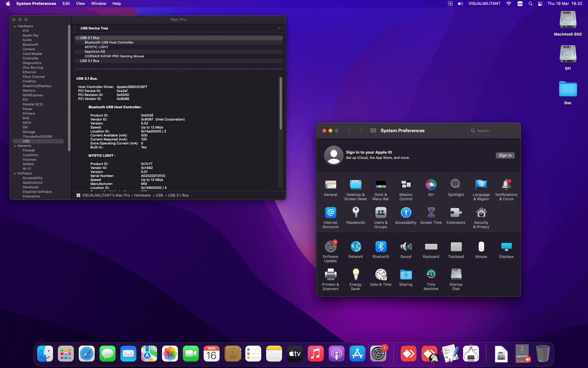Open Spotlight preferences
This screenshot has width=588, height=368.
click(x=456, y=185)
